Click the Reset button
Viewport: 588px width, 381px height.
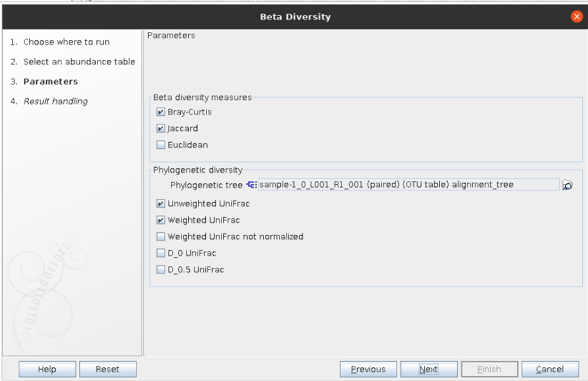tap(108, 369)
